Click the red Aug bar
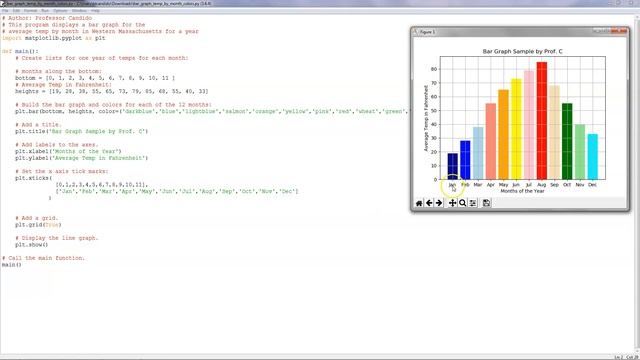 click(542, 121)
